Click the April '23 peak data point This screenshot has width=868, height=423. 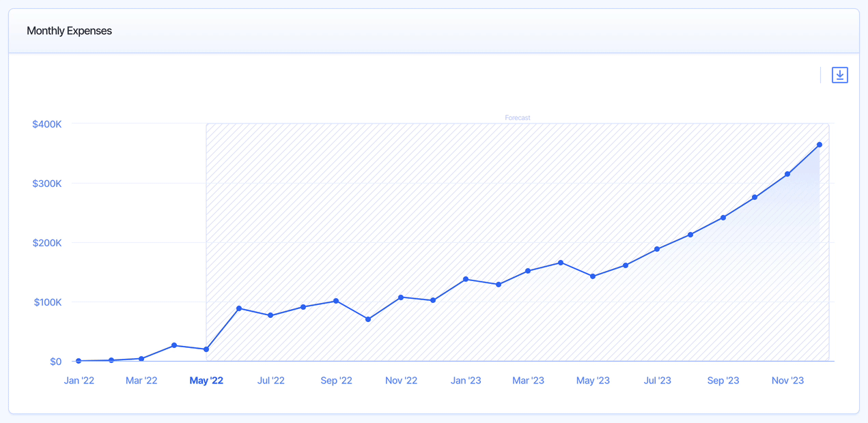pyautogui.click(x=561, y=263)
